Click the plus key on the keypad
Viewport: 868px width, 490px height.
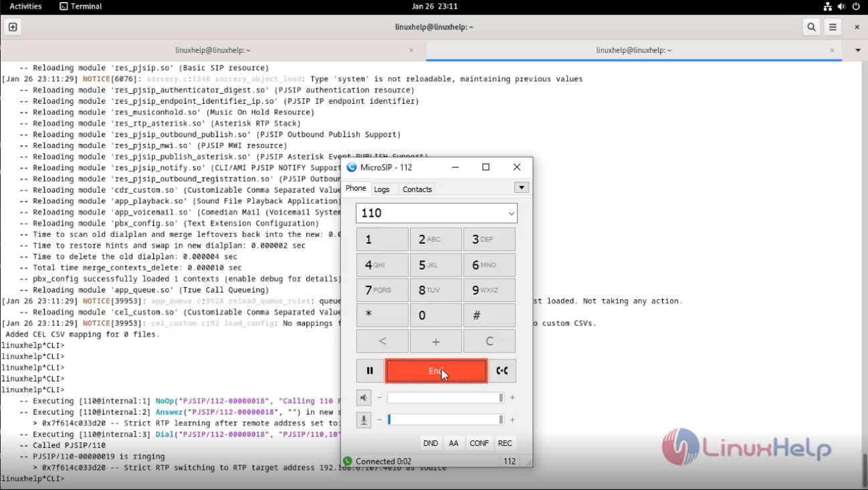tap(435, 341)
